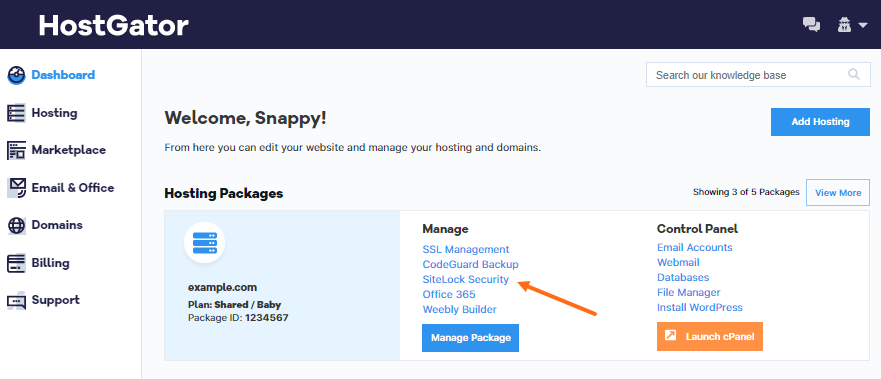The height and width of the screenshot is (379, 881).
Task: Open Marketplace from the sidebar
Action: coord(69,150)
